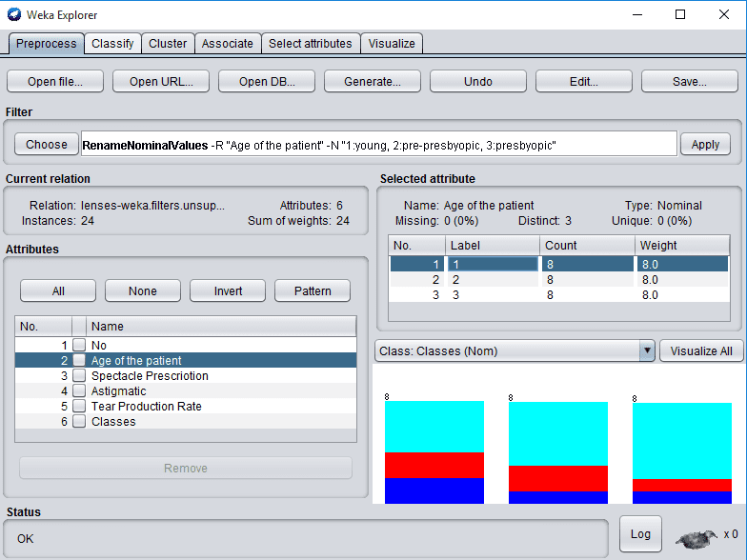Click the Pattern button

tap(313, 291)
